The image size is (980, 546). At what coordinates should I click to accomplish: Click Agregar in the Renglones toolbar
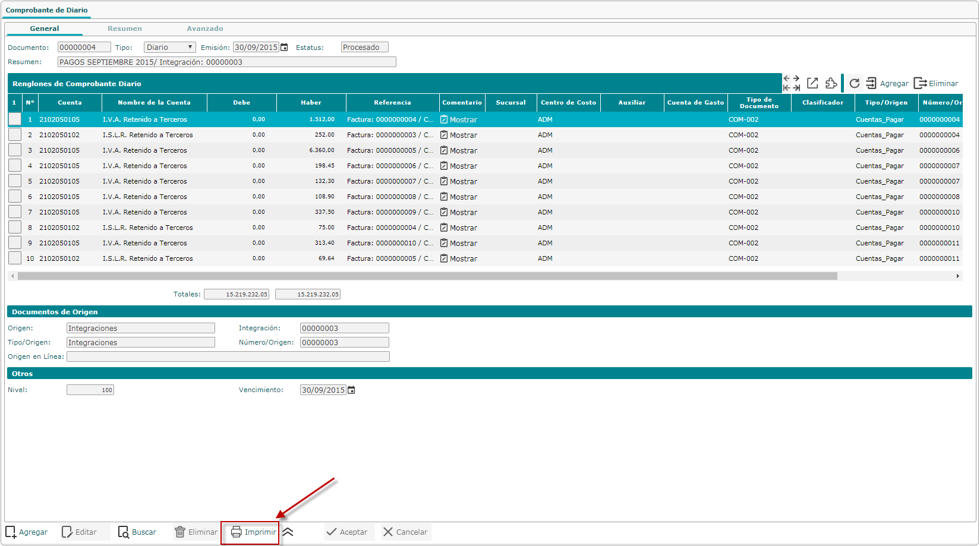coord(887,84)
